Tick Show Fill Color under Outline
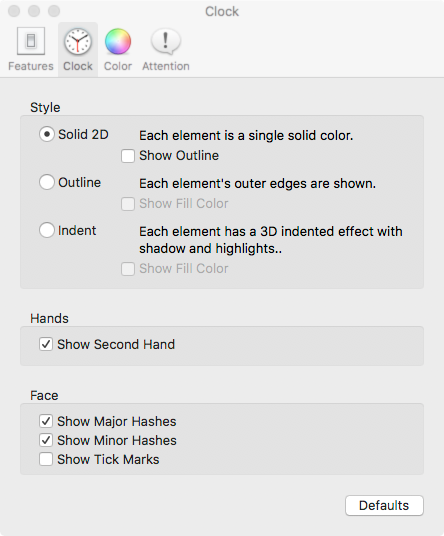Viewport: 444px width, 536px height. [x=128, y=204]
